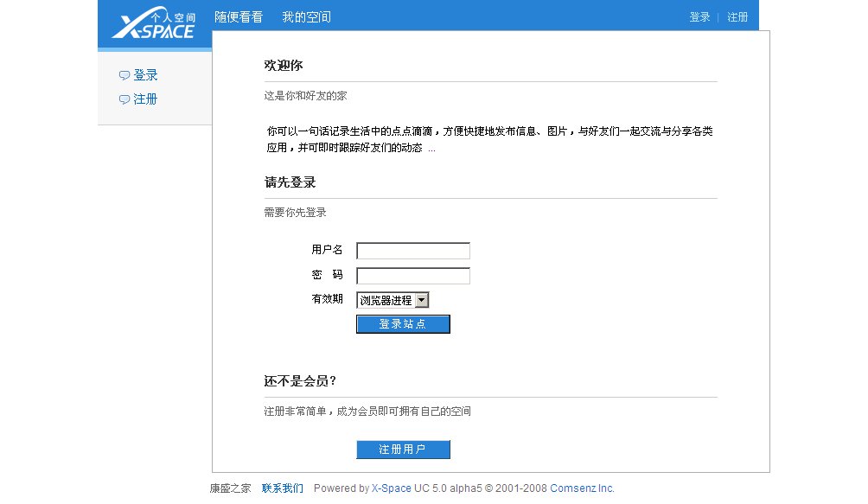Focus the 用户名 input field
This screenshot has height=504, width=868.
[413, 251]
